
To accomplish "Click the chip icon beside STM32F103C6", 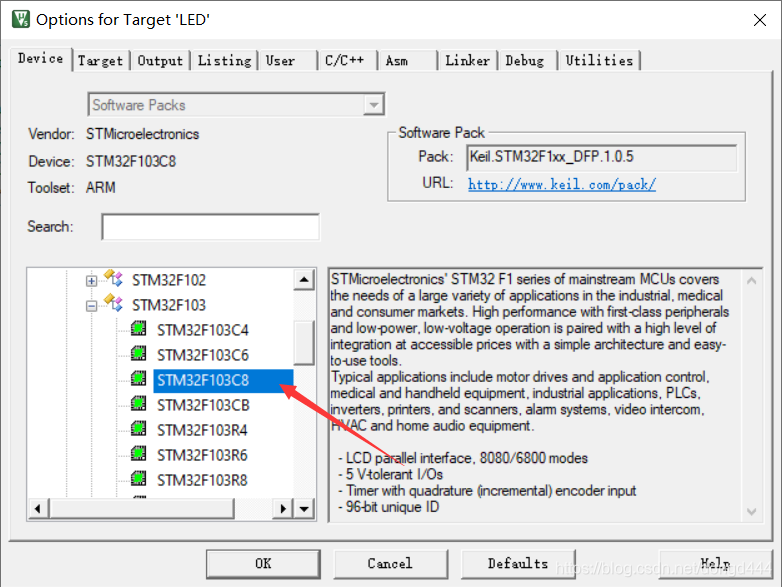I will [x=139, y=354].
